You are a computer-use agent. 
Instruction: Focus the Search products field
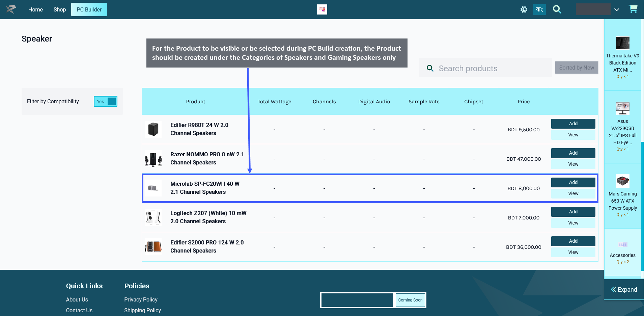pyautogui.click(x=485, y=68)
